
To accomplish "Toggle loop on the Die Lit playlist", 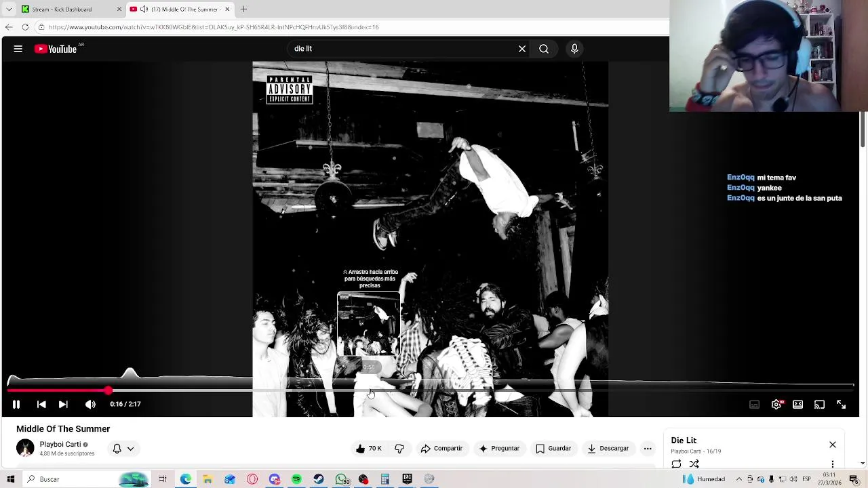I will [676, 464].
